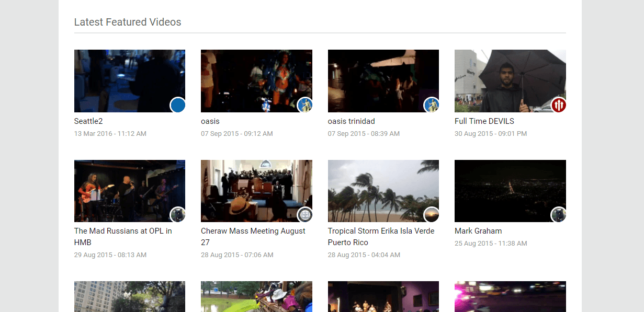Screen dimensions: 644x312
Task: Open Mark Graham night city thumbnail
Action: point(510,191)
